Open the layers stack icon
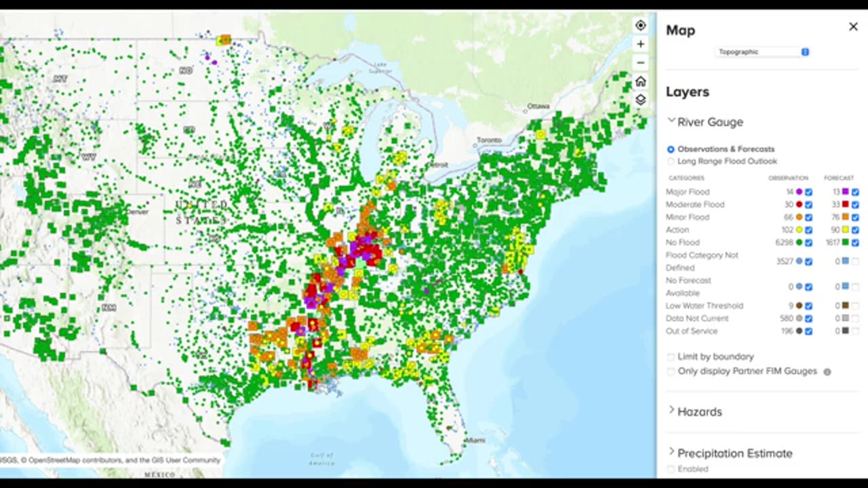This screenshot has height=488, width=868. tap(640, 100)
